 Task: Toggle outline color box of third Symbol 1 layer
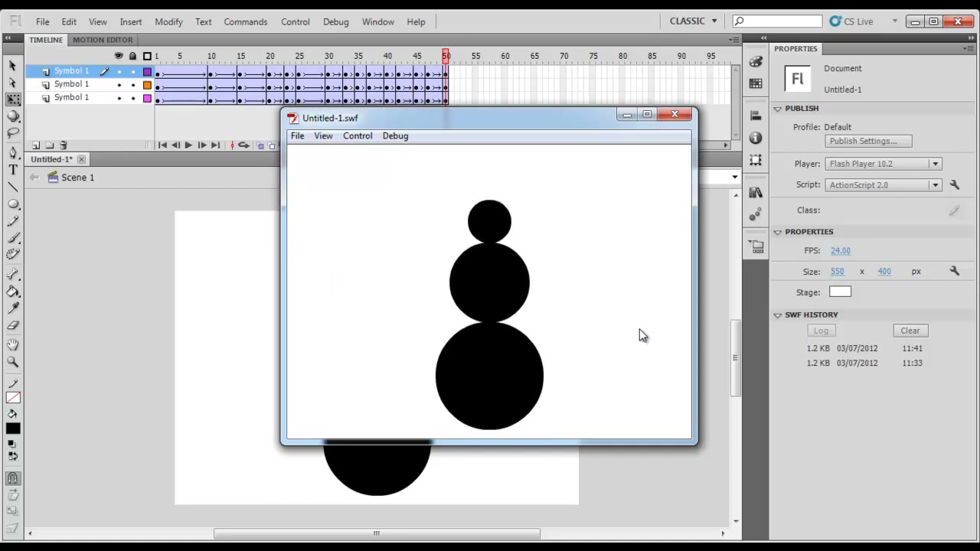pyautogui.click(x=147, y=98)
